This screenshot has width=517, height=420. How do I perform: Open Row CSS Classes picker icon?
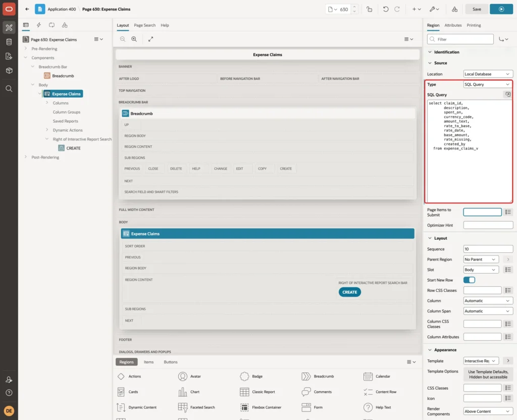point(508,290)
